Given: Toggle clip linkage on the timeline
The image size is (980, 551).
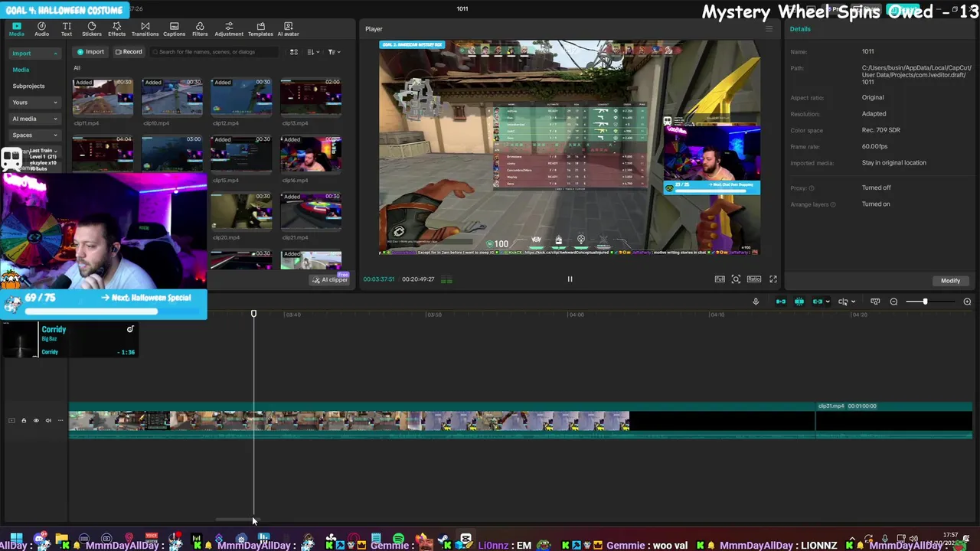Looking at the screenshot, I should [818, 302].
